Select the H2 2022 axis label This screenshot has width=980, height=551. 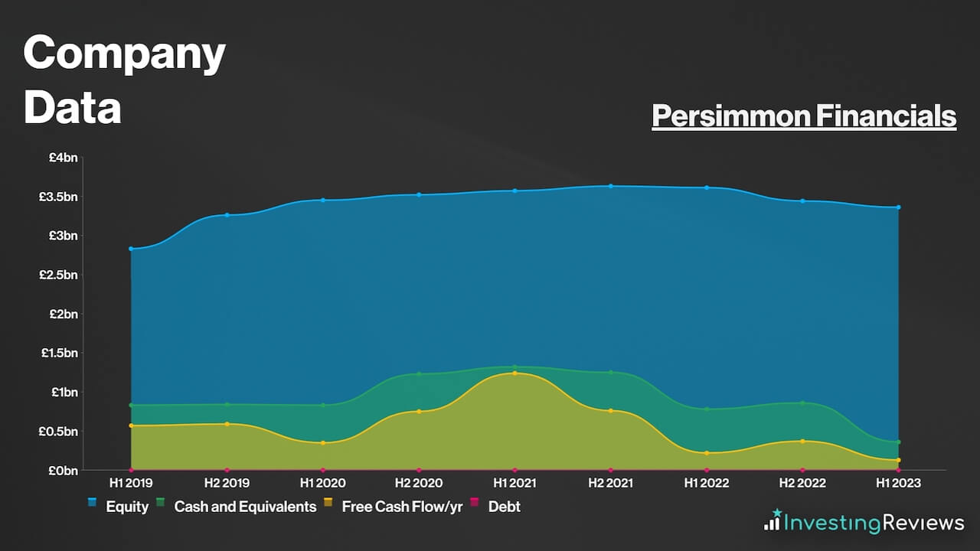click(x=802, y=483)
